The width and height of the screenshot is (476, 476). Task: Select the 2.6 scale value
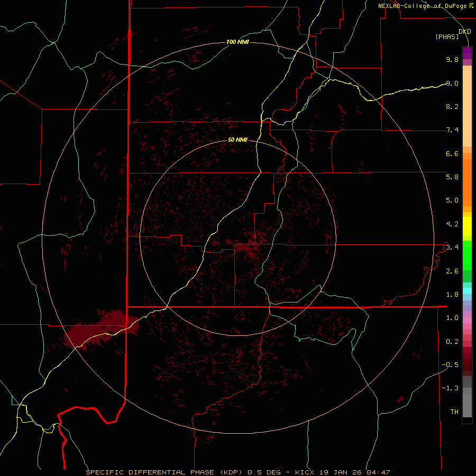[452, 271]
